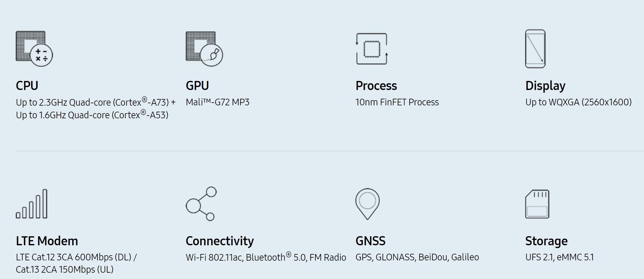Click the Storage heading label
Image resolution: width=644 pixels, height=279 pixels.
tap(546, 241)
